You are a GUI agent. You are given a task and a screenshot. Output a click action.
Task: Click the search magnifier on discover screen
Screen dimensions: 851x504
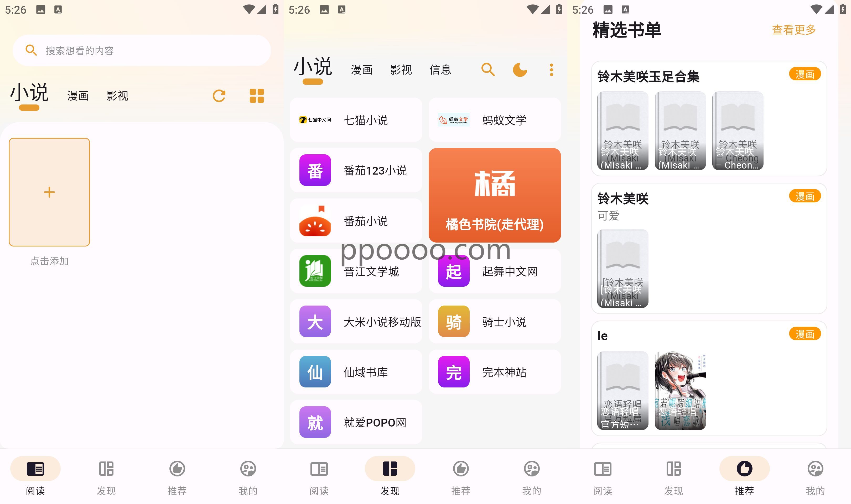pyautogui.click(x=488, y=70)
